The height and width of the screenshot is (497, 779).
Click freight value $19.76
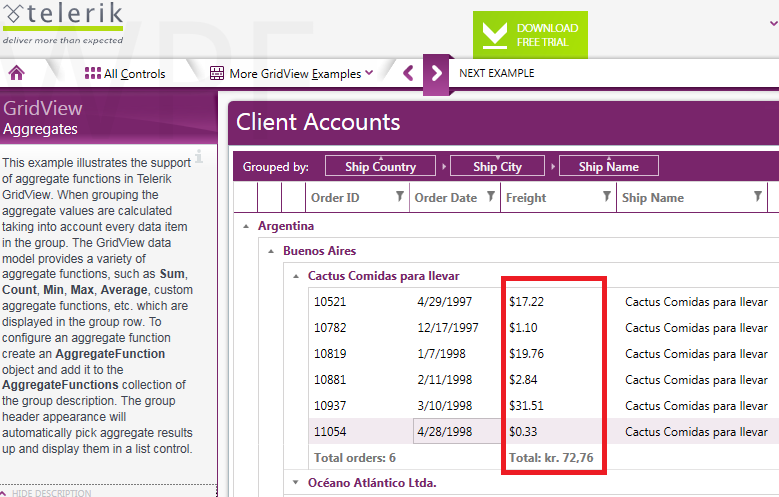tap(526, 354)
